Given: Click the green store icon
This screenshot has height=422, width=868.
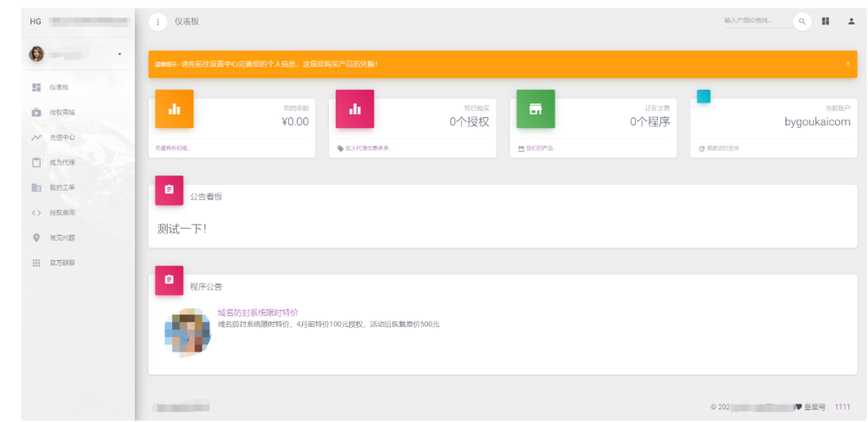Looking at the screenshot, I should [535, 109].
